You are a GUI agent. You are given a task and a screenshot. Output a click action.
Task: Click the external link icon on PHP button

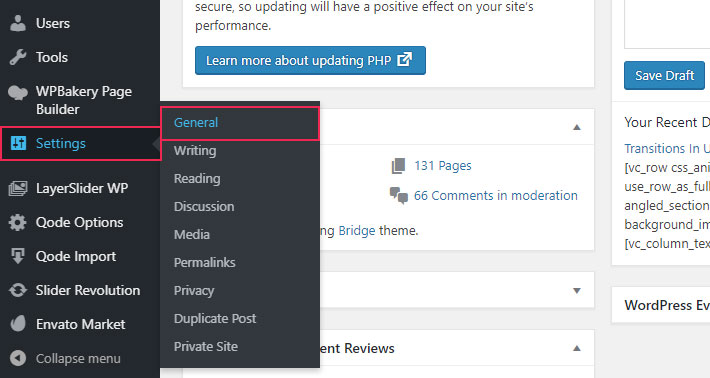click(x=404, y=59)
